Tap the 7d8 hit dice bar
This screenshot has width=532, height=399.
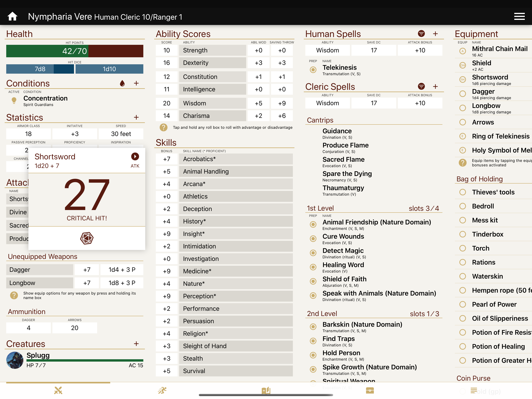tap(40, 69)
